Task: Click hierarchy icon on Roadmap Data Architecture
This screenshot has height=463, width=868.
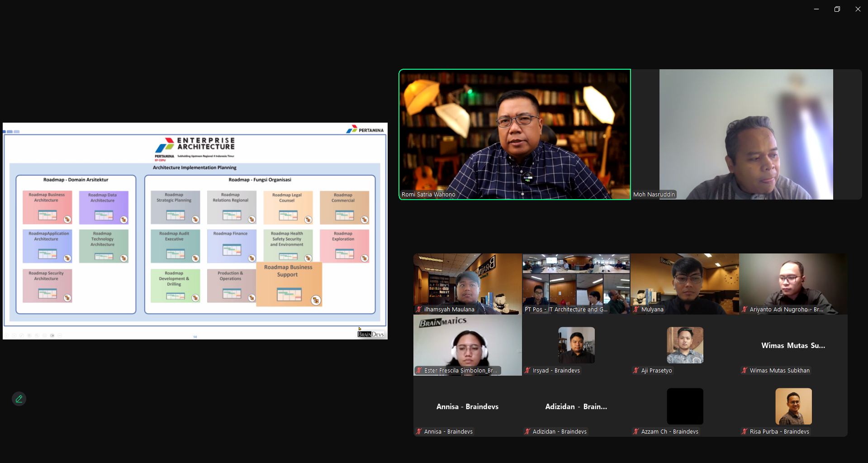Action: 123,220
